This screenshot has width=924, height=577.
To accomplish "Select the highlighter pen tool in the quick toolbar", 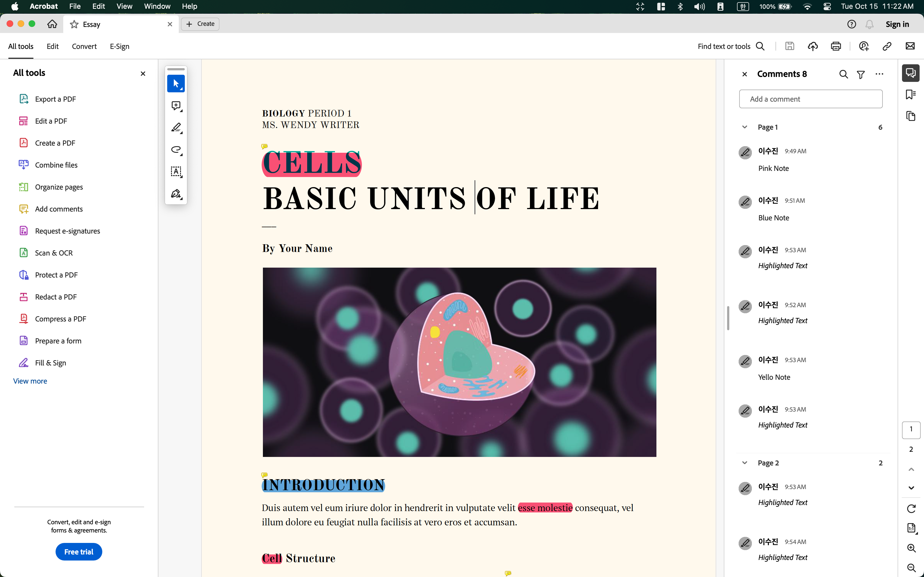I will (176, 127).
